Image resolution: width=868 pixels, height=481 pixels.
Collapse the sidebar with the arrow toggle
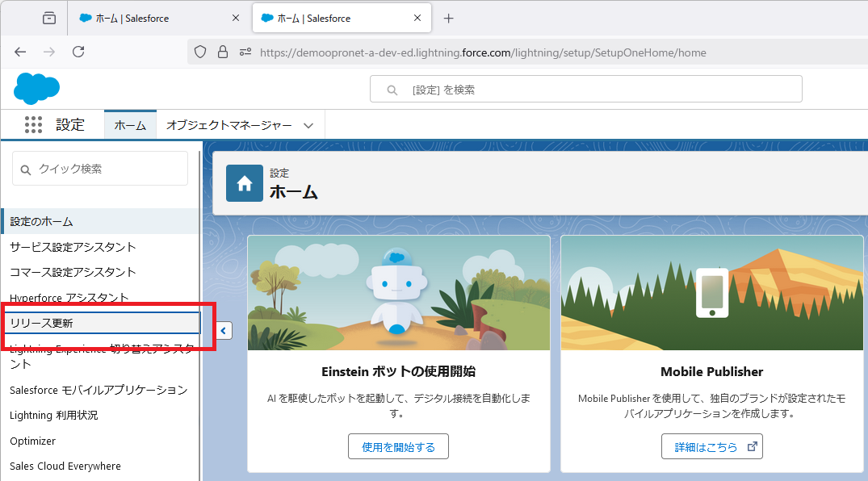[x=224, y=330]
